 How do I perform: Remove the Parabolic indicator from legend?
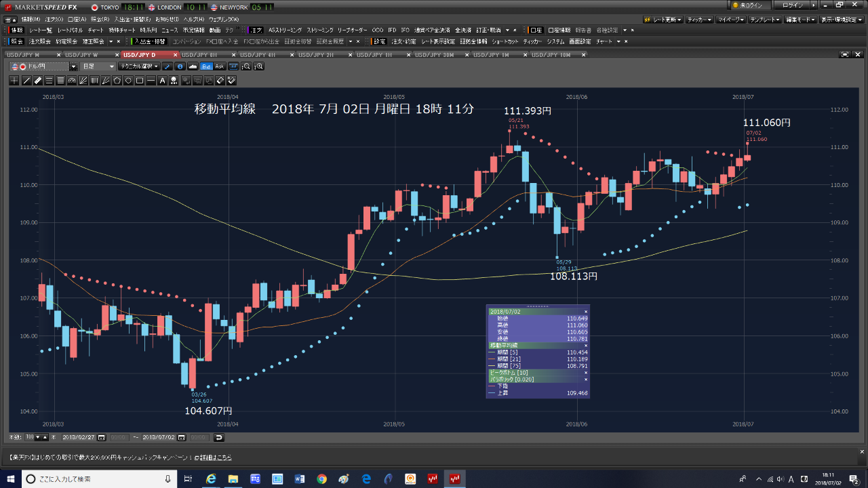point(586,379)
